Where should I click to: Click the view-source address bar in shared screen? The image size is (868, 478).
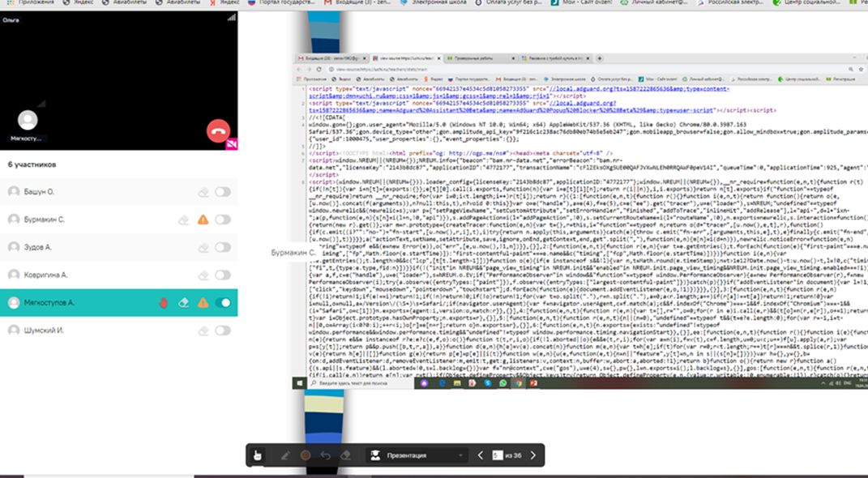coord(587,70)
